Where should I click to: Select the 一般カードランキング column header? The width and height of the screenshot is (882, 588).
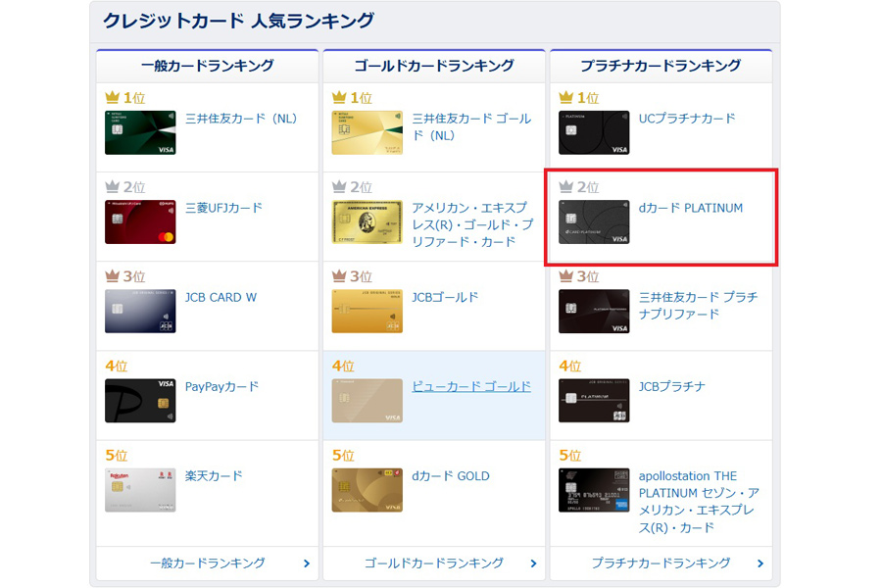tap(208, 66)
